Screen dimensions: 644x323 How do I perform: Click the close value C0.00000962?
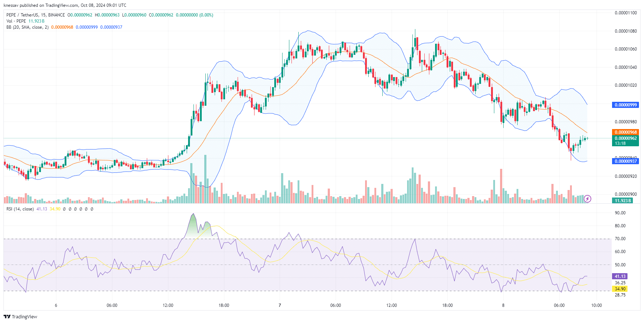tap(161, 15)
